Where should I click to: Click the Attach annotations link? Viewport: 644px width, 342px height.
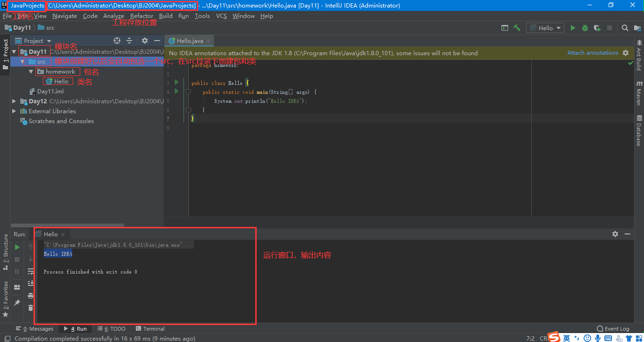click(593, 53)
